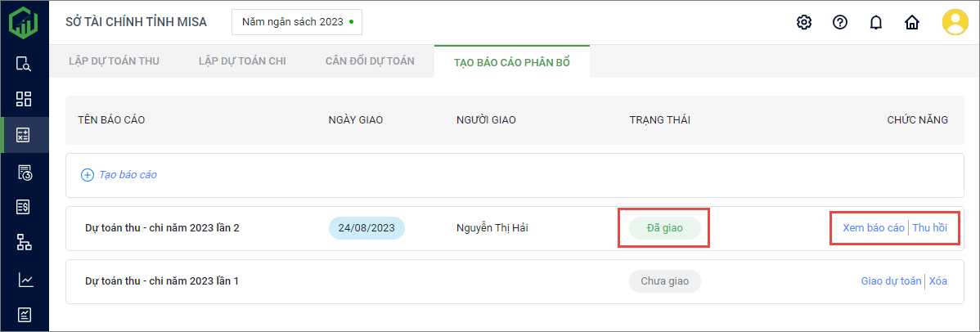Open the dashboard grid sidebar icon
The image size is (980, 332).
[x=24, y=100]
